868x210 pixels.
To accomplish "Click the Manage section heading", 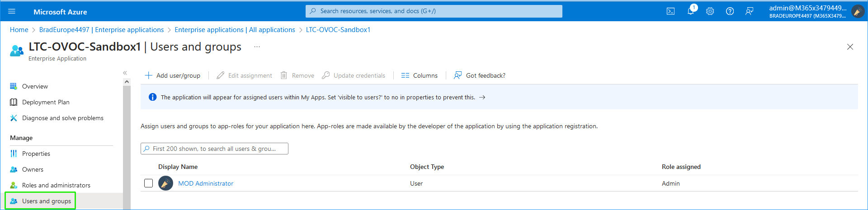I will tap(21, 138).
